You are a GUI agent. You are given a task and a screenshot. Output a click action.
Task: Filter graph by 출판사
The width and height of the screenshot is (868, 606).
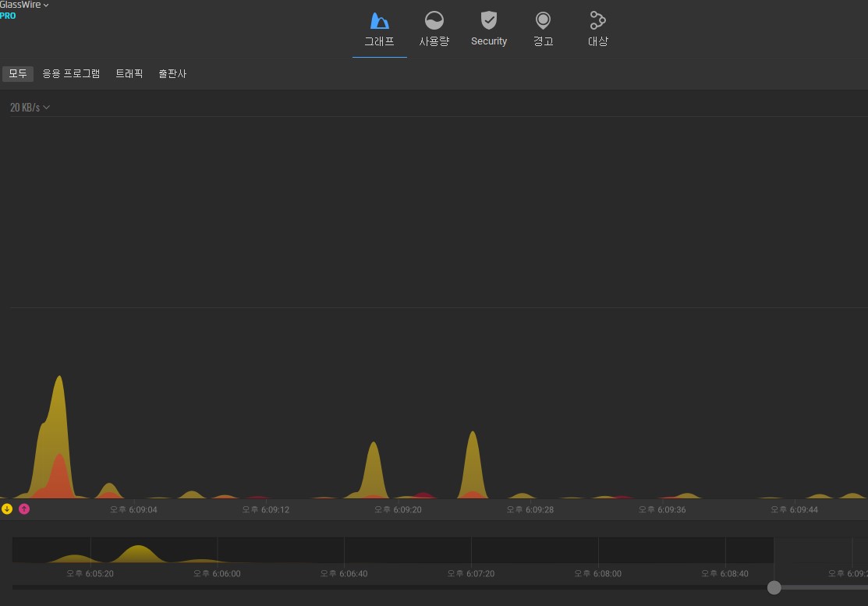pos(172,73)
